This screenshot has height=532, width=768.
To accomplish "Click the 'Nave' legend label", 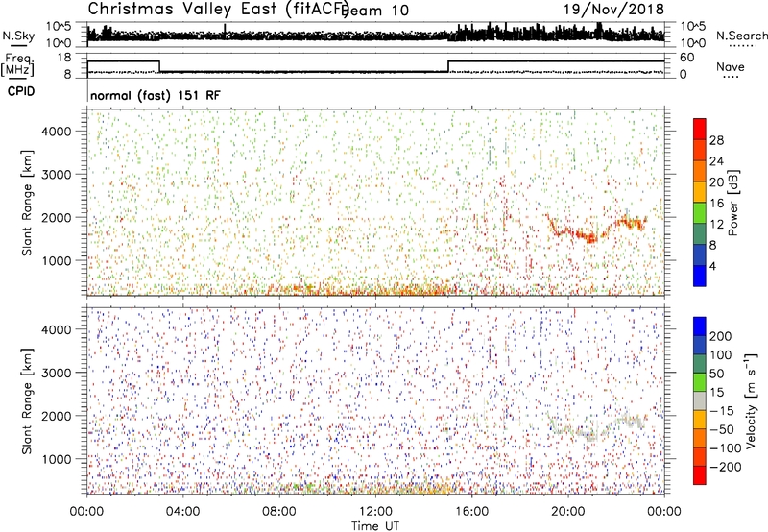I will (731, 66).
